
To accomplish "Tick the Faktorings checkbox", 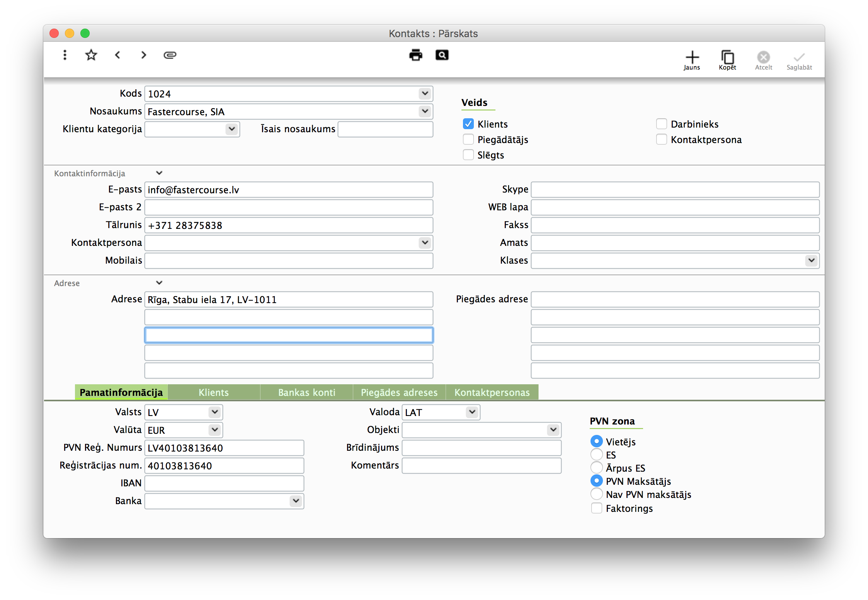I will pos(596,508).
